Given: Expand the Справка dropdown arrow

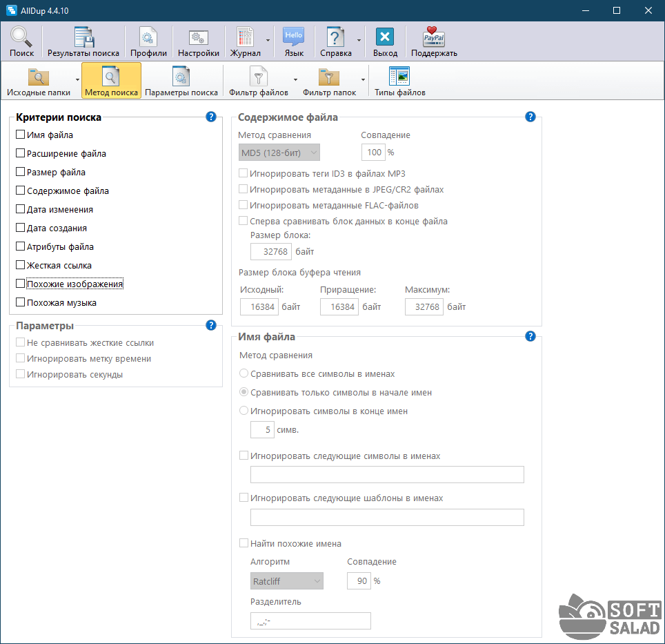Looking at the screenshot, I should (x=359, y=41).
